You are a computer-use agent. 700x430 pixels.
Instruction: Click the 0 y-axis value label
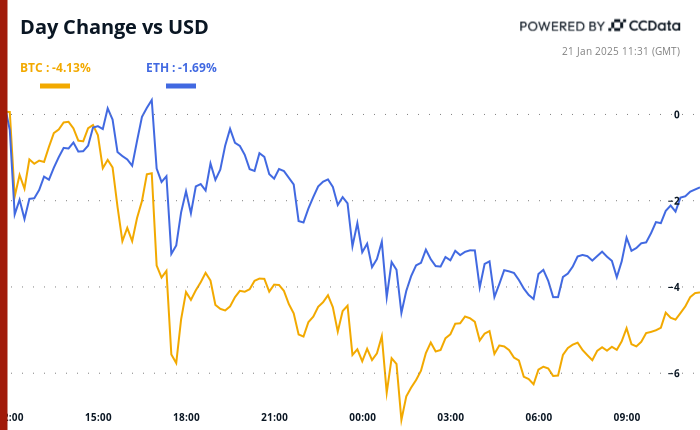tap(676, 114)
